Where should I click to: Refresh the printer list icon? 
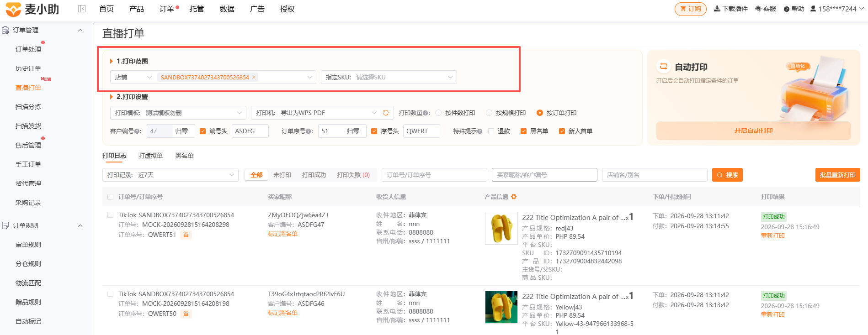[x=386, y=113]
